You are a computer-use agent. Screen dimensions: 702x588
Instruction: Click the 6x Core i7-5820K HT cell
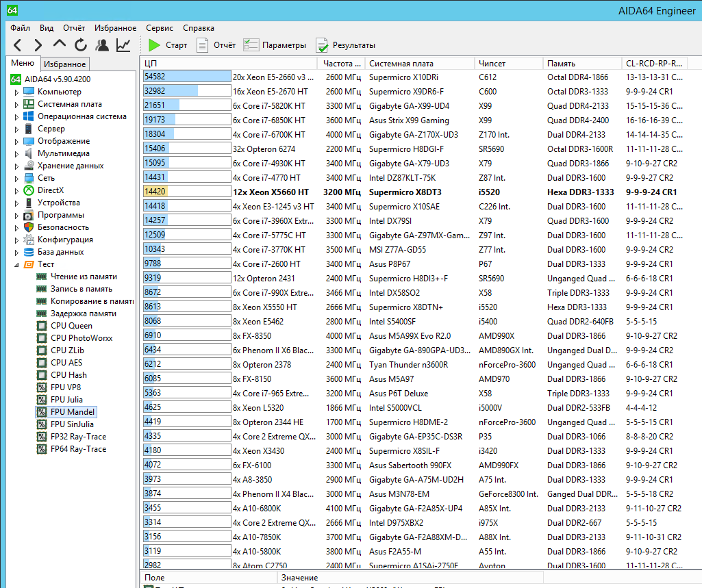point(268,106)
